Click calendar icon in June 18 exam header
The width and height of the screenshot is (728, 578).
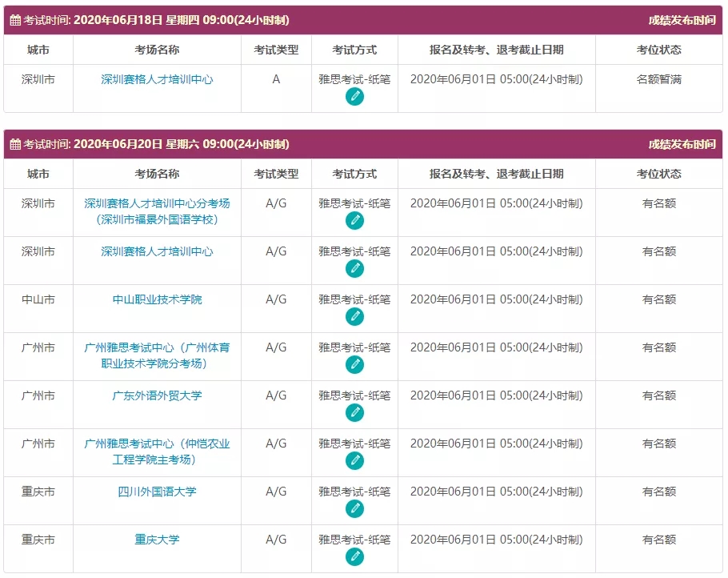15,20
